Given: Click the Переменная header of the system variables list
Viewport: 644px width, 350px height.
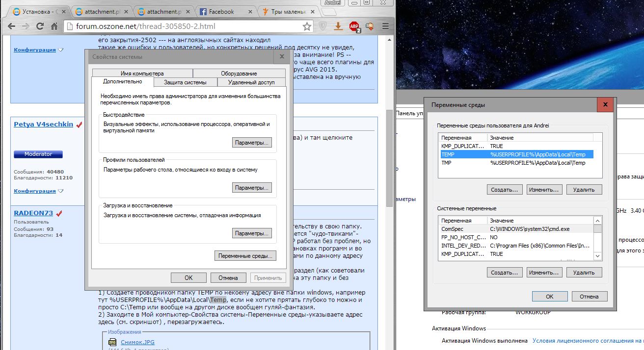Looking at the screenshot, I should pos(463,221).
